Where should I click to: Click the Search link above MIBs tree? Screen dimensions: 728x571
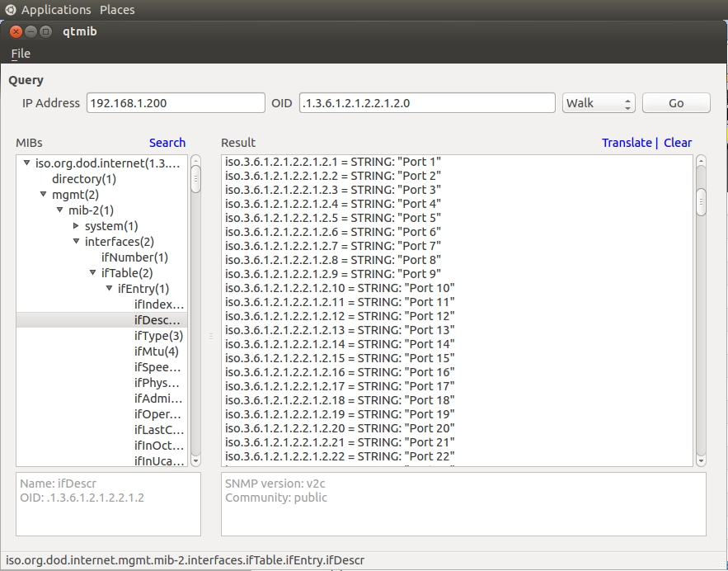167,143
